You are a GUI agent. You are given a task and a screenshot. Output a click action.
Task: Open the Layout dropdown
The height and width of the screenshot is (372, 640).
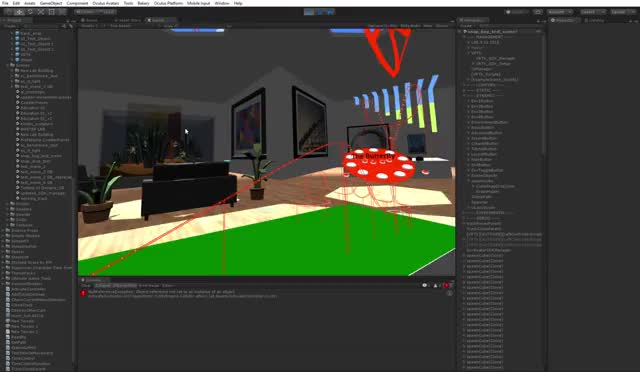point(622,12)
